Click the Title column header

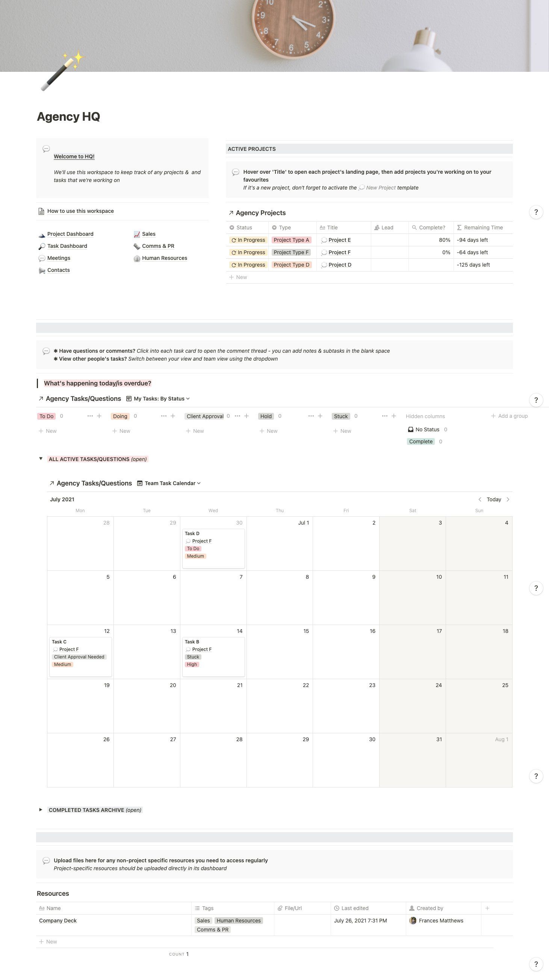pyautogui.click(x=344, y=228)
